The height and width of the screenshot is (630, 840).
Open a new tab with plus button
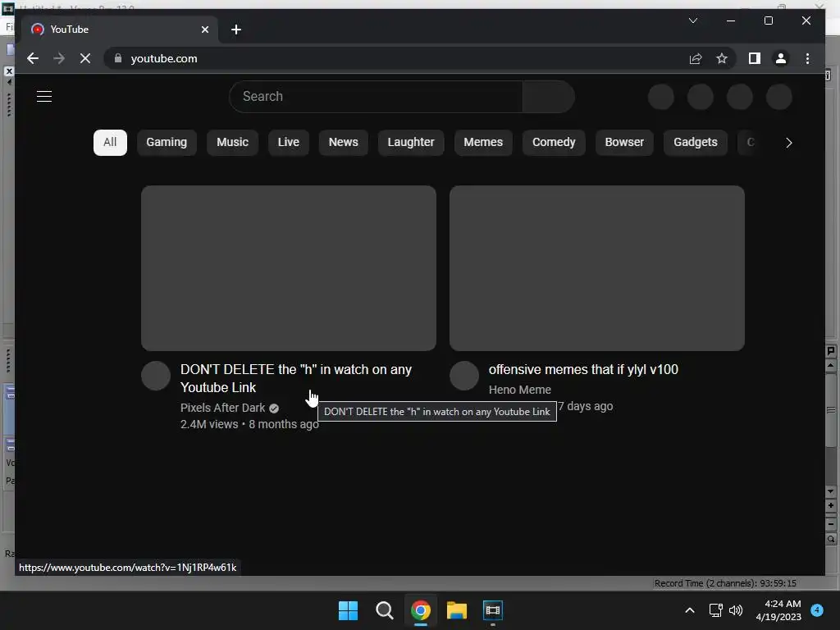click(x=236, y=30)
